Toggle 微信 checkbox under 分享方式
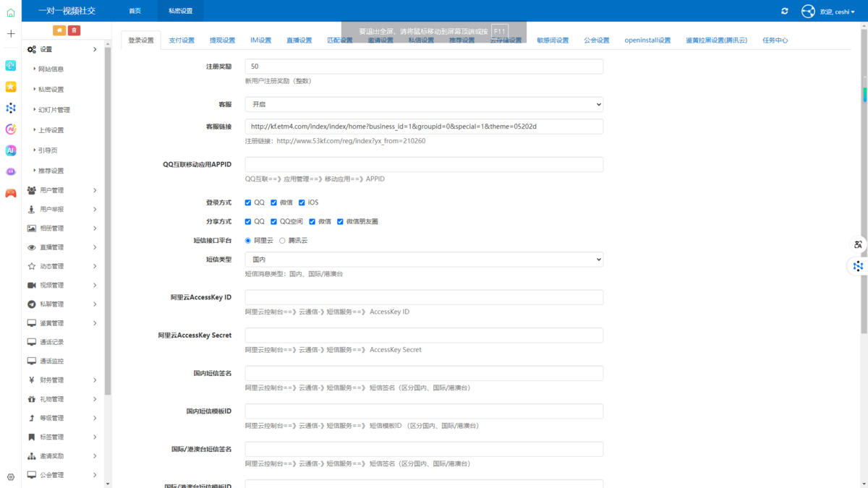The width and height of the screenshot is (868, 488). pyautogui.click(x=312, y=222)
